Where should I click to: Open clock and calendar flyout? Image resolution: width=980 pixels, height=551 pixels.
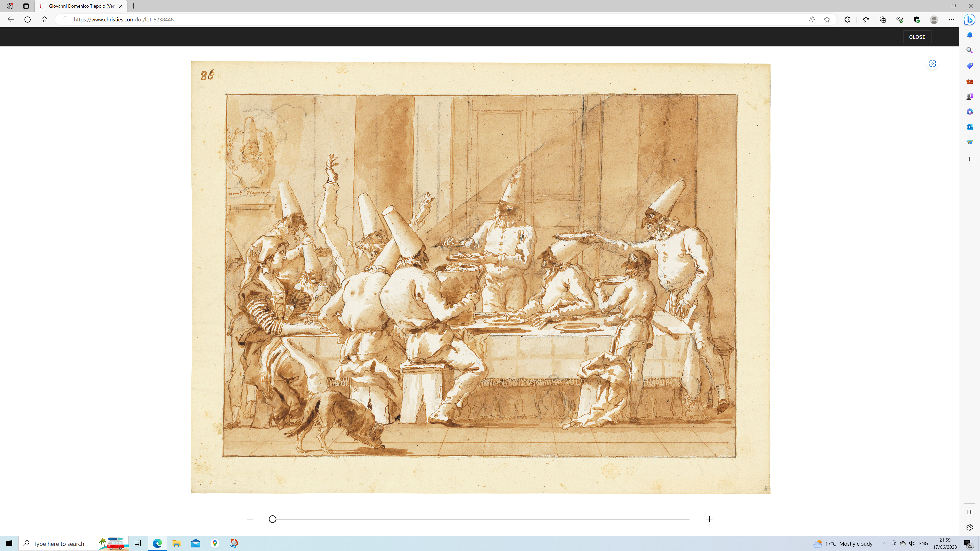945,543
